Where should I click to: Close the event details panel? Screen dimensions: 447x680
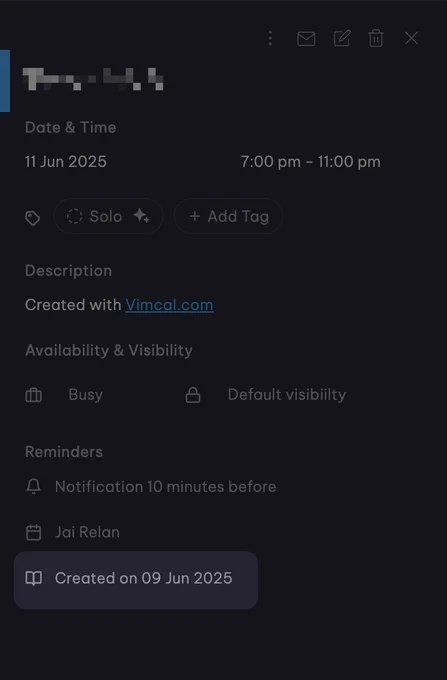411,38
